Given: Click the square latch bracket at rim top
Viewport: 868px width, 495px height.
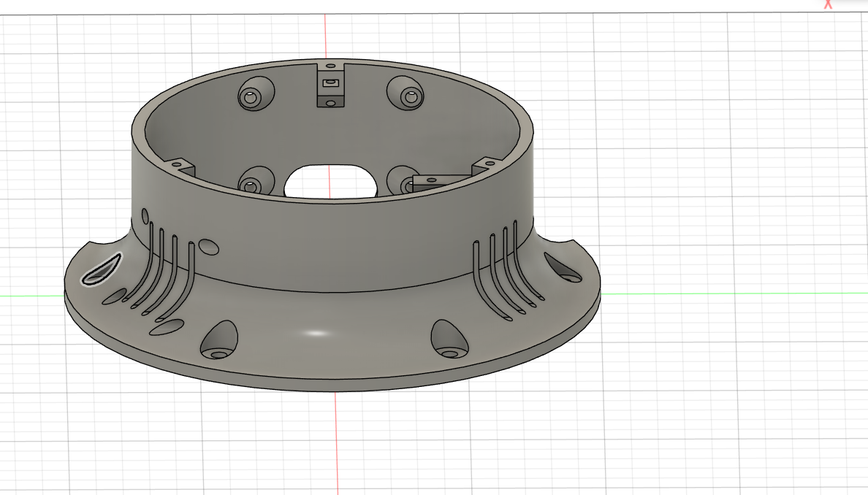Looking at the screenshot, I should pyautogui.click(x=330, y=85).
